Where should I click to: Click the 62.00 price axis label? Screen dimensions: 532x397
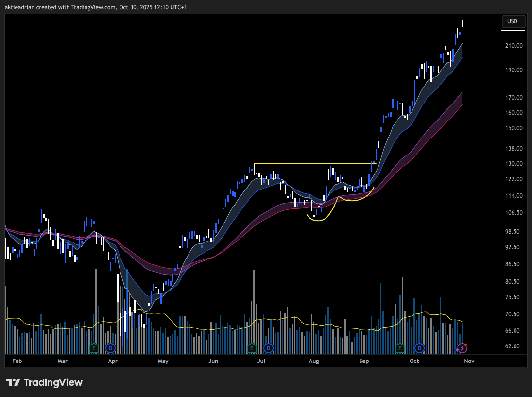coord(513,346)
